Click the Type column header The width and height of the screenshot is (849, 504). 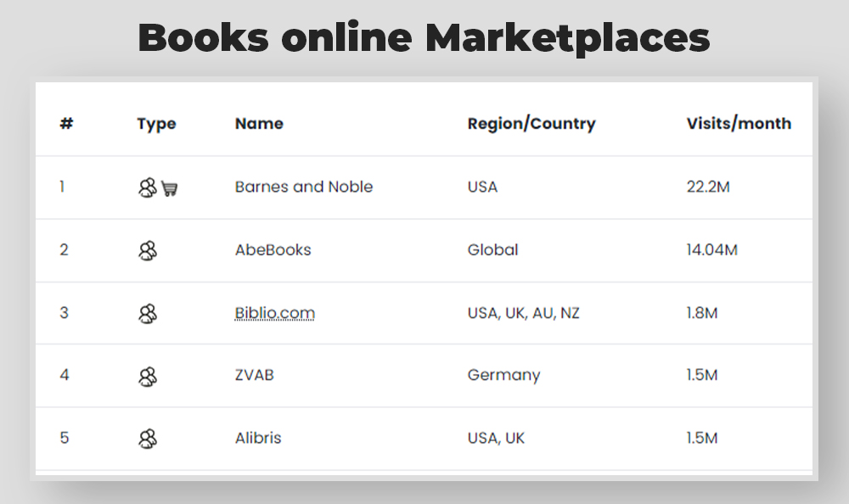pos(156,124)
